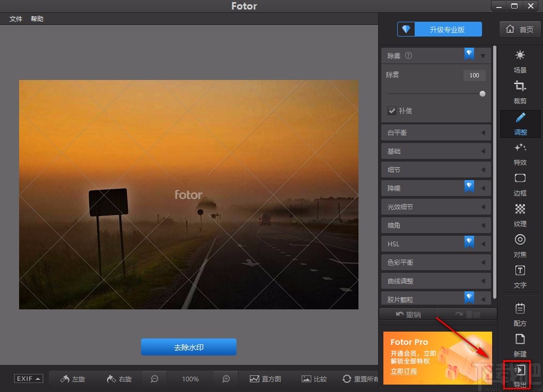Screen dimensions: 543x392
Task: Select the 纹理 (Texture) tool
Action: pos(520,216)
